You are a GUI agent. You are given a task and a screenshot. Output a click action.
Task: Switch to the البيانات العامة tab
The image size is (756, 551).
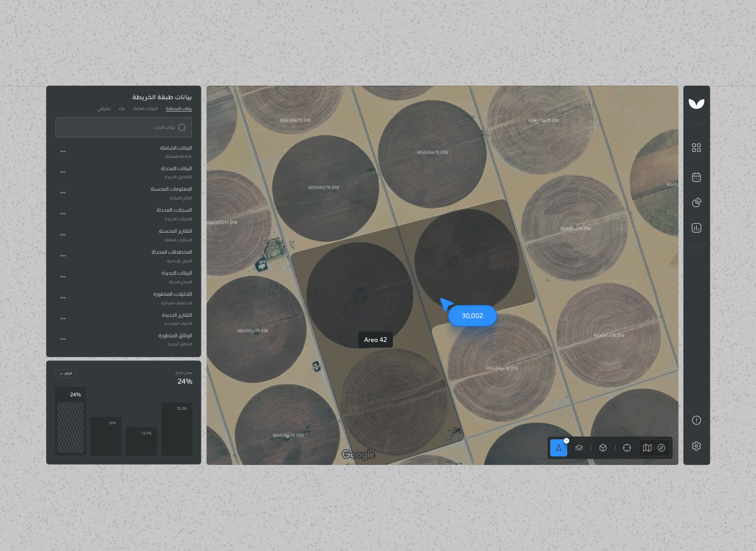click(x=145, y=108)
